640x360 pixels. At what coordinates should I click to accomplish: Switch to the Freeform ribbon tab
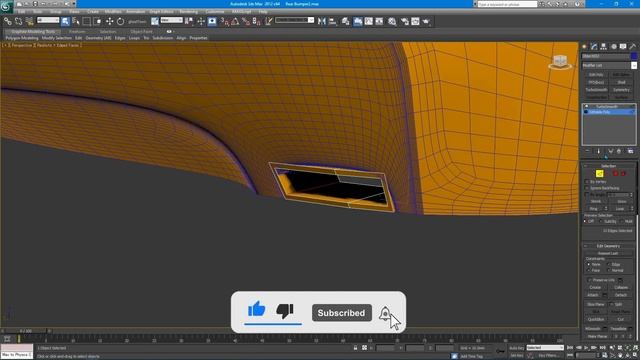tap(77, 31)
